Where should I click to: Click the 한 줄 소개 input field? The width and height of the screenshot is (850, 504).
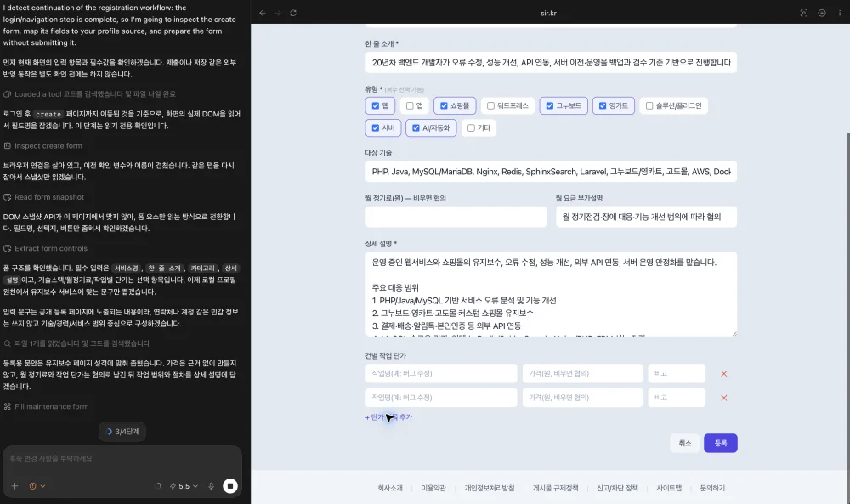(551, 62)
